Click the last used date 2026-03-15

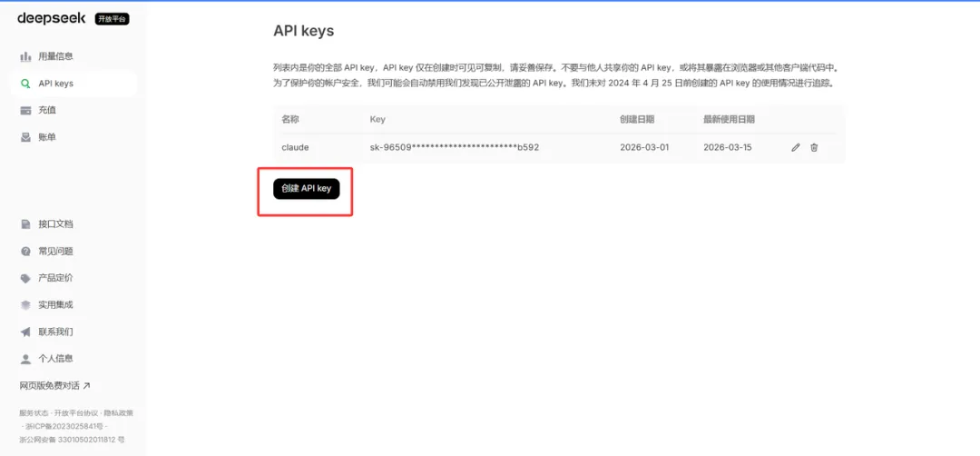(728, 148)
